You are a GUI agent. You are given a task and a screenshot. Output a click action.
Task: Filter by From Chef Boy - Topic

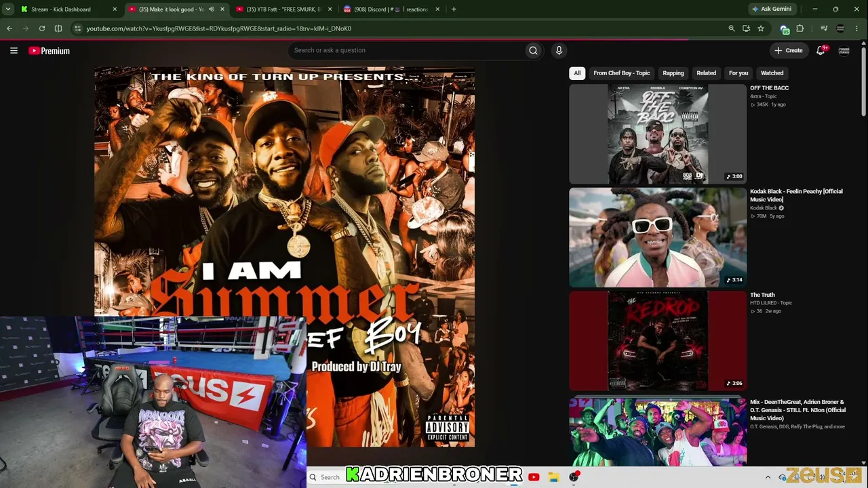click(621, 73)
